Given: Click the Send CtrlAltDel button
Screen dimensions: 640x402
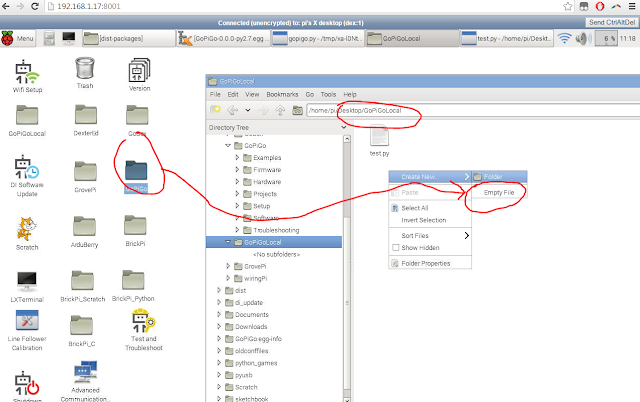Looking at the screenshot, I should pyautogui.click(x=611, y=22).
